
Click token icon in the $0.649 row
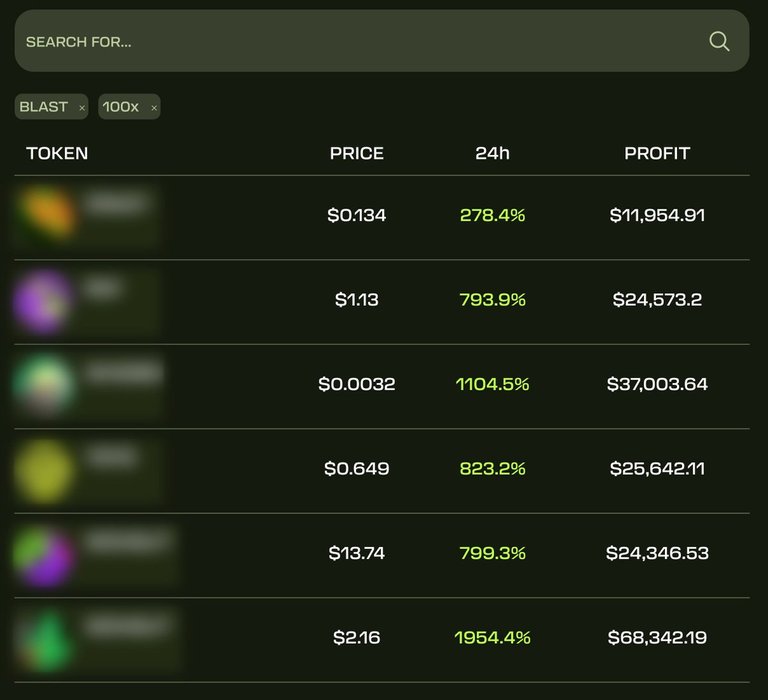[45, 469]
